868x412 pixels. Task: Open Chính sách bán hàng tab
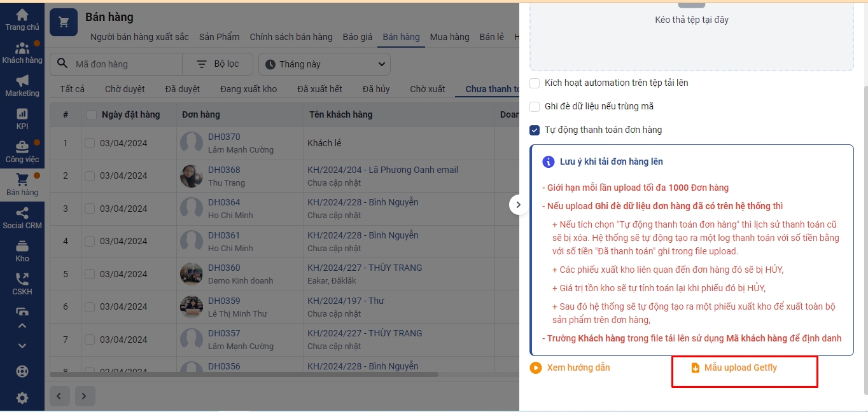[291, 37]
